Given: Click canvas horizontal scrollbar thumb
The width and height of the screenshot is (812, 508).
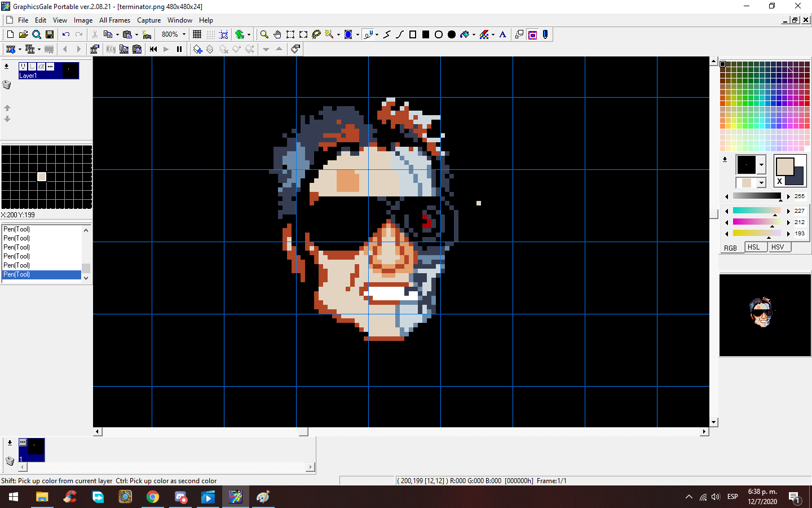Looking at the screenshot, I should click(303, 432).
